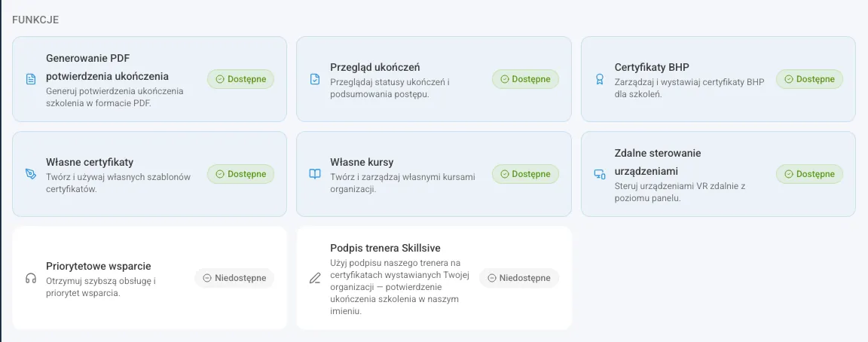Screen dimensions: 868x342
Task: Click the title Generowanie PDF potwierdzenia ukończenia
Action: 108,67
